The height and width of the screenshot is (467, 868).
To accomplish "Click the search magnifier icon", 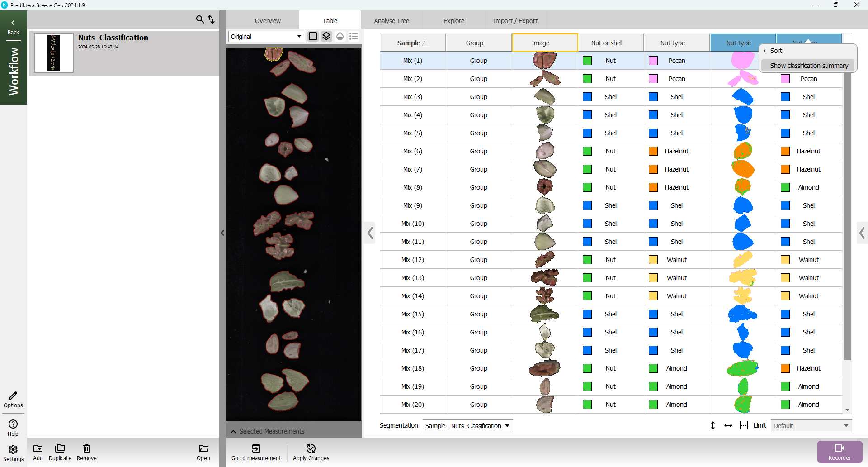I will pyautogui.click(x=200, y=19).
